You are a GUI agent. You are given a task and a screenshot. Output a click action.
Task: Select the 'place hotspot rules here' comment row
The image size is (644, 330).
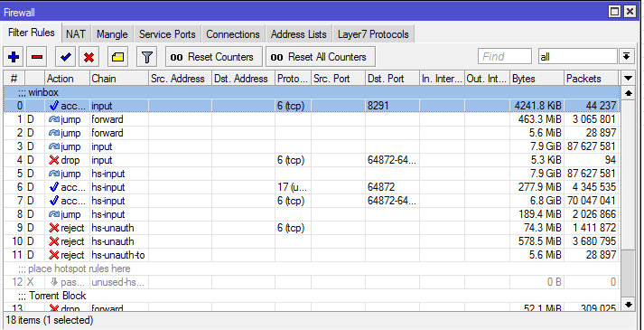(x=312, y=269)
